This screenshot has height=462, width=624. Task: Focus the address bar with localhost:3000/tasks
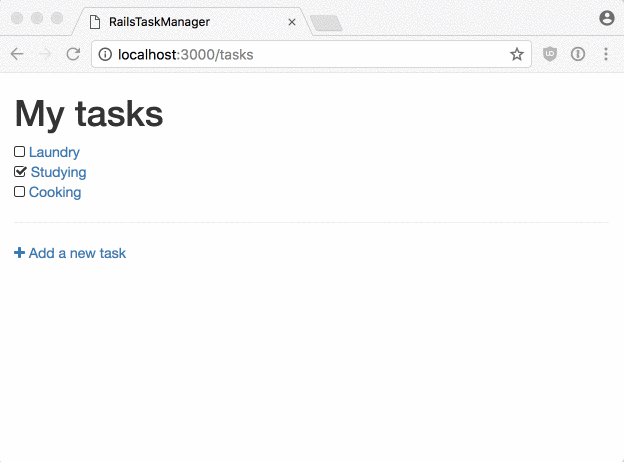coord(311,54)
